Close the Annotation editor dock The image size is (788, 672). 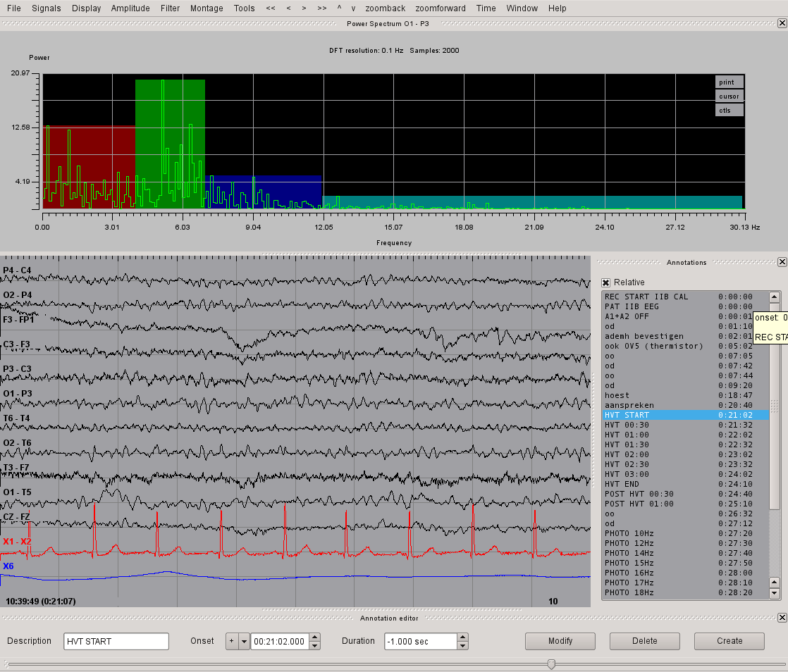[782, 618]
